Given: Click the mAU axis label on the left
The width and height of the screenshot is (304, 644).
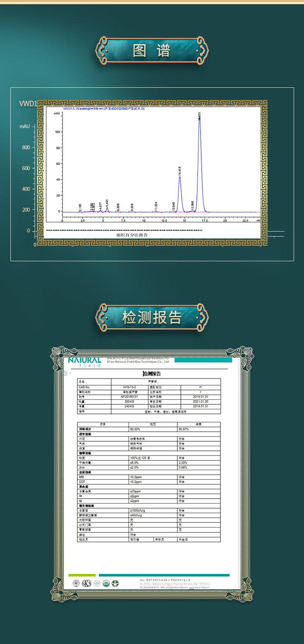Looking at the screenshot, I should tap(25, 126).
